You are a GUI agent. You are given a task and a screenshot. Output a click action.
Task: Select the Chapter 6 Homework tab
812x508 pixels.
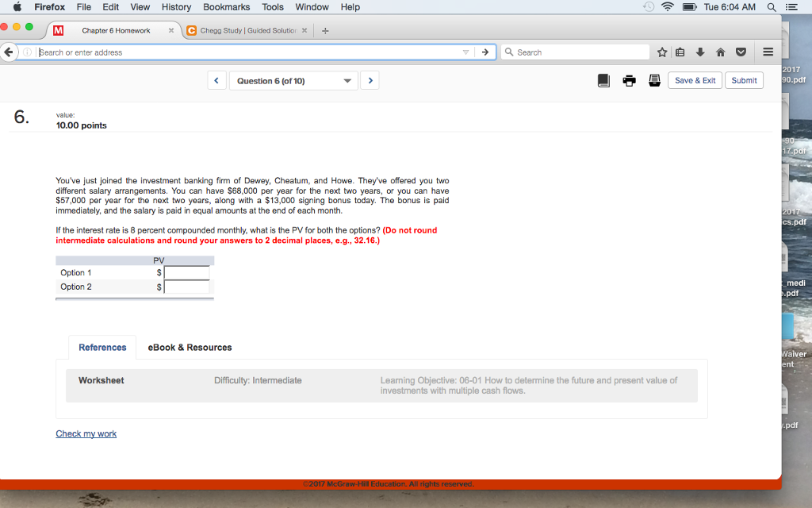(116, 31)
